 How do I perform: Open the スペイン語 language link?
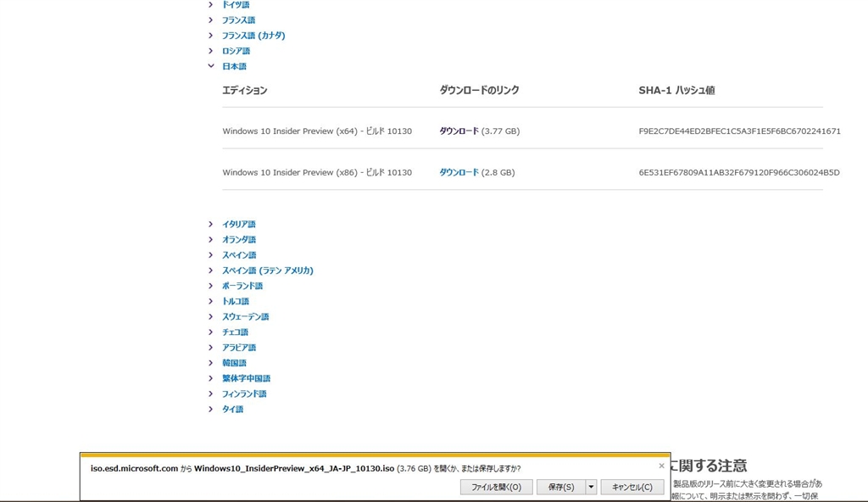(x=239, y=255)
